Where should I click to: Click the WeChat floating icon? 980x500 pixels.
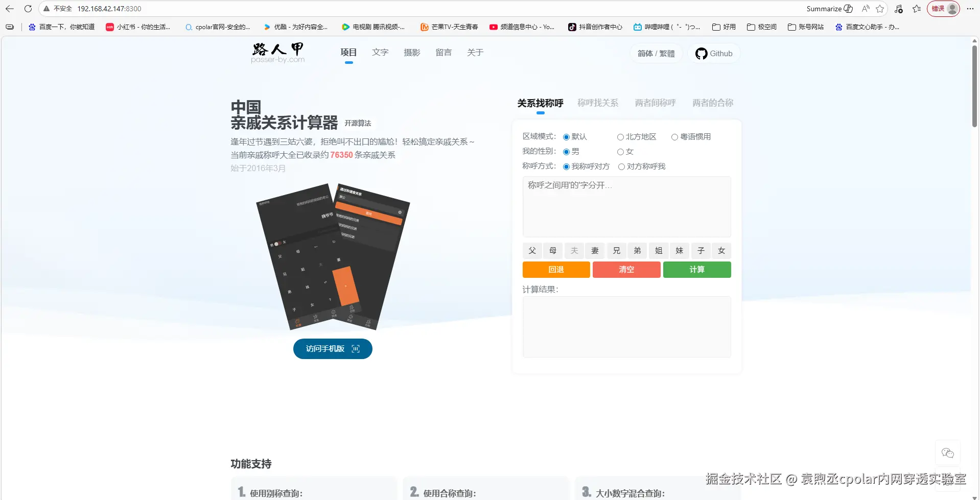(948, 453)
